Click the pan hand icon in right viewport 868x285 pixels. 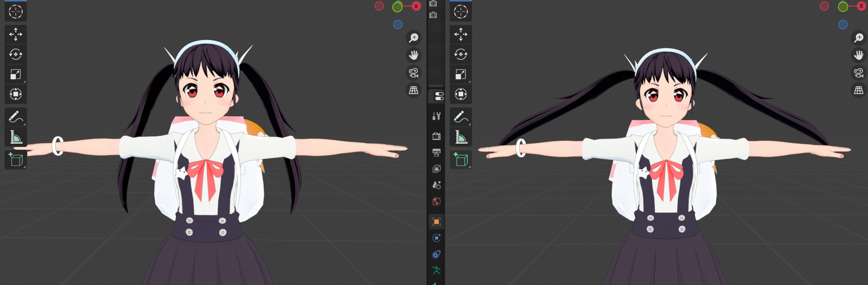pos(859,55)
